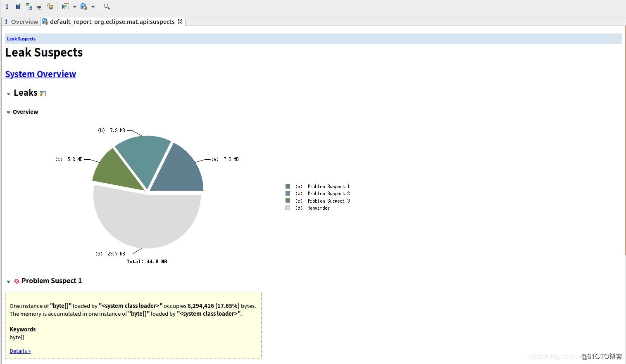Click the icon next to Leaks heading
The width and height of the screenshot is (626, 364).
43,94
